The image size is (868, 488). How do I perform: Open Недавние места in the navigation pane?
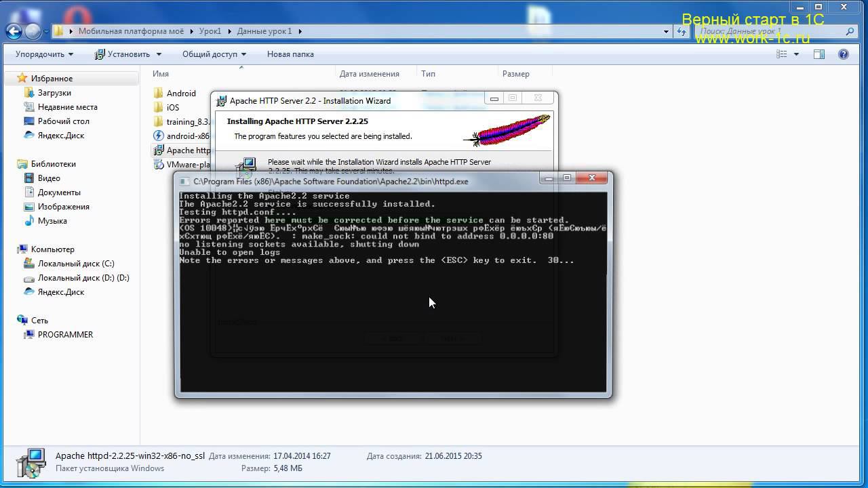point(68,107)
